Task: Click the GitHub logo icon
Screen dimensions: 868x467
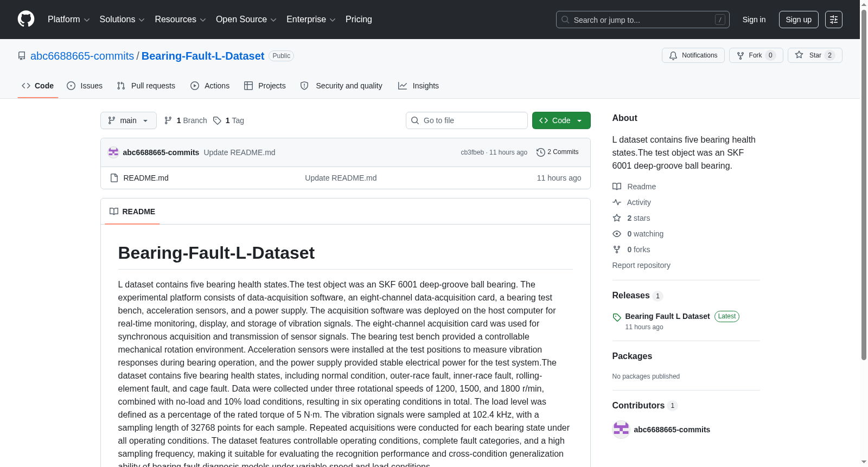Action: [26, 19]
